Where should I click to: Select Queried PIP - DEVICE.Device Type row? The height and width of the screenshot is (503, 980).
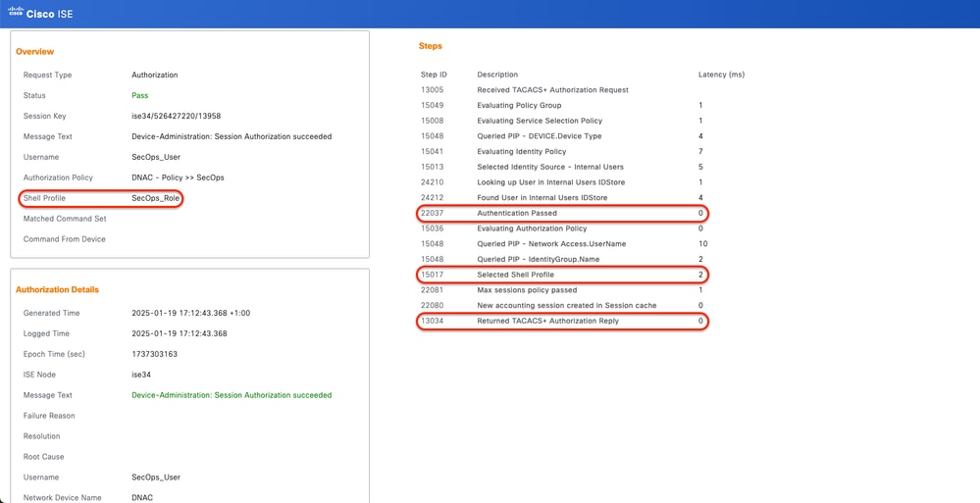562,136
